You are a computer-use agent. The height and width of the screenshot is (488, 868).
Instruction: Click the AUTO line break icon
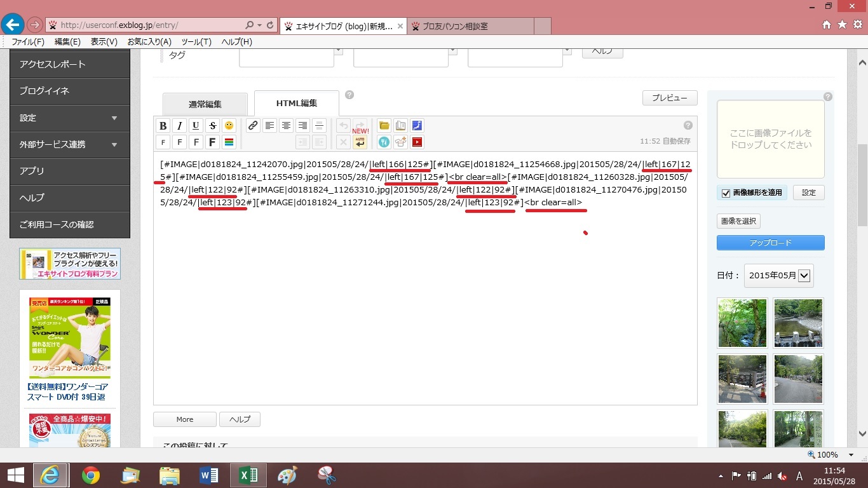pos(360,142)
